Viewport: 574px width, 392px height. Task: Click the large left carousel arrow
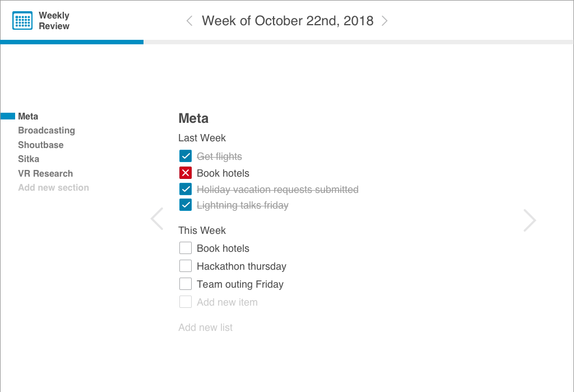157,218
